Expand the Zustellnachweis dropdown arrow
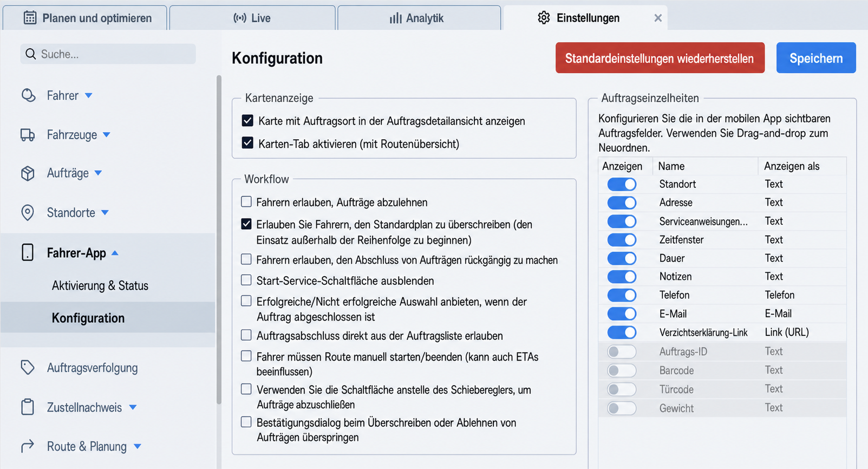Viewport: 868px width, 469px height. click(x=133, y=407)
